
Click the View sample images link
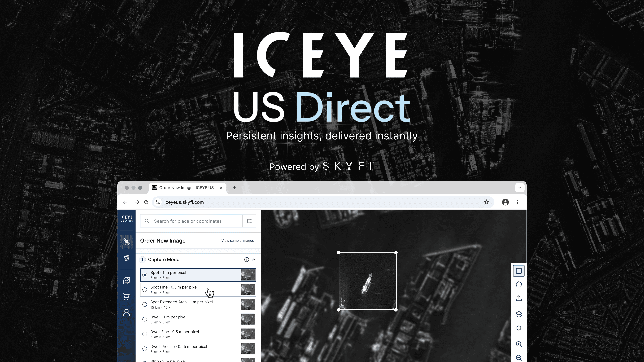coord(237,241)
